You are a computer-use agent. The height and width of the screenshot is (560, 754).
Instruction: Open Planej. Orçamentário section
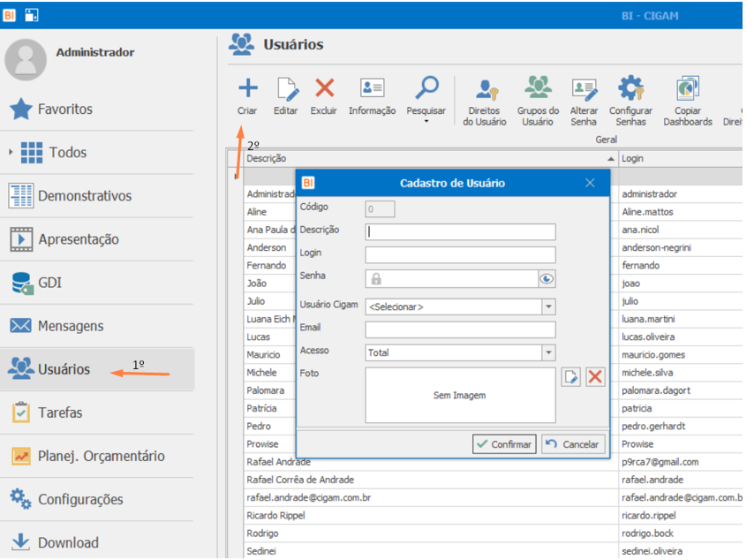coord(96,456)
